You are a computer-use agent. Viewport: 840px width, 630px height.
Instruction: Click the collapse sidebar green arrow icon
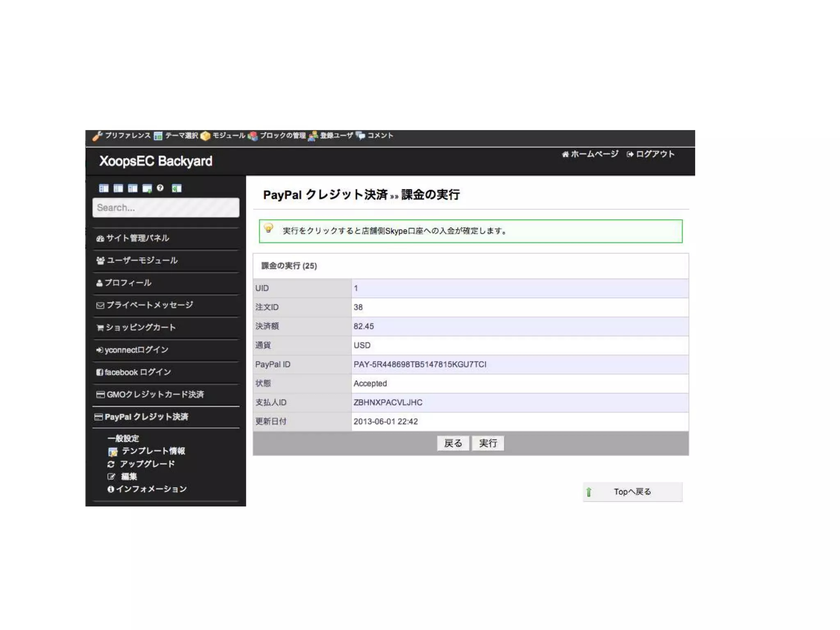coord(176,188)
